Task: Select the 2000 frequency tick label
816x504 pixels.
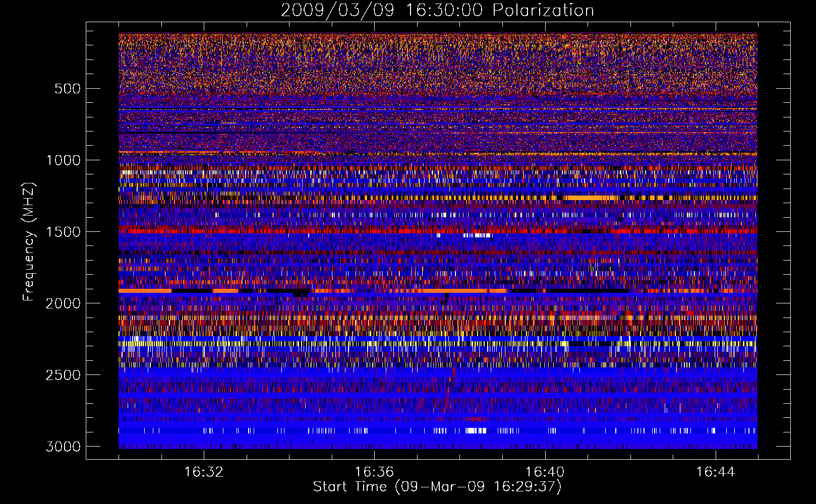Action: click(x=63, y=303)
